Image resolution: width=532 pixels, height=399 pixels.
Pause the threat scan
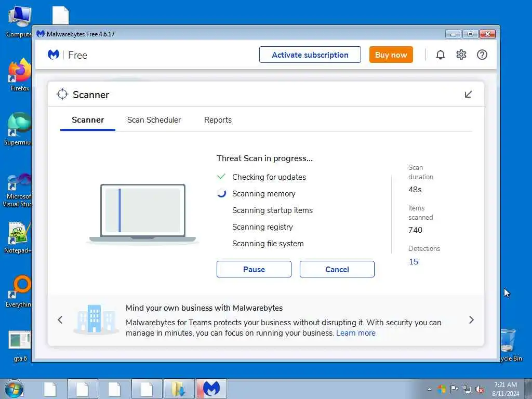(x=254, y=269)
